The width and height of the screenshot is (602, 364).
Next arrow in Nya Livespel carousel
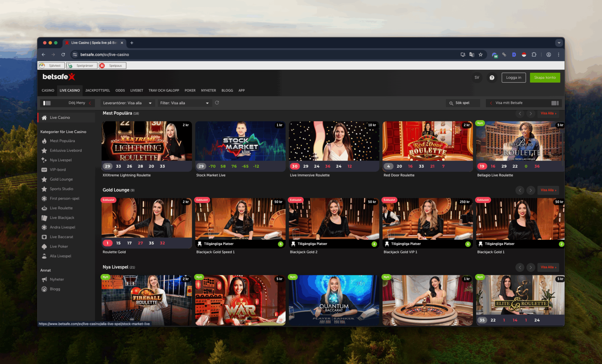coord(531,267)
